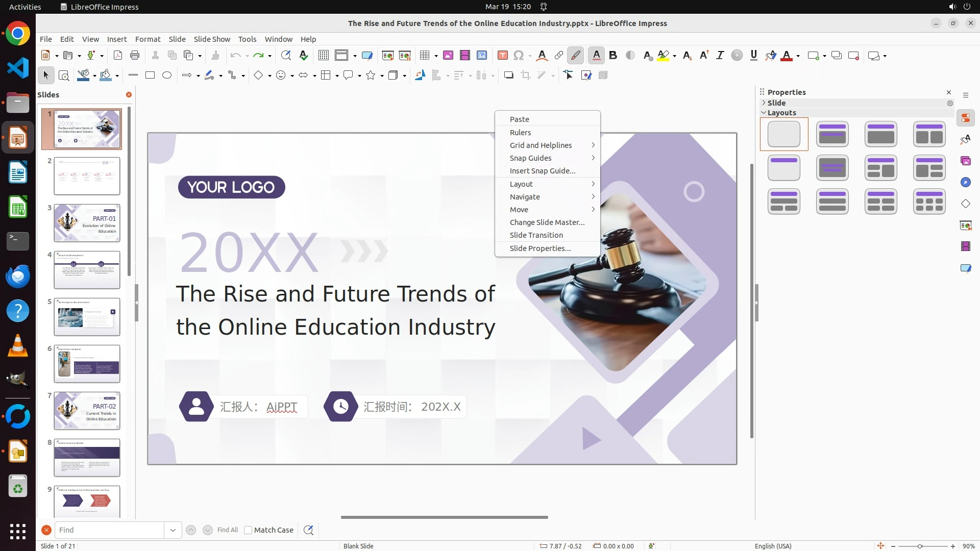Toggle the Display Grid icon

323,56
